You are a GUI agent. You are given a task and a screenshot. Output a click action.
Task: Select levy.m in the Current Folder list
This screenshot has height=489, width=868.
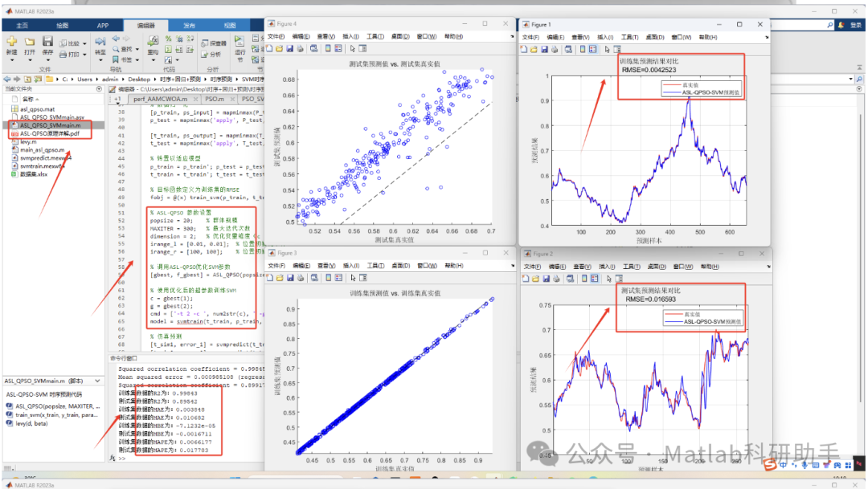click(28, 141)
